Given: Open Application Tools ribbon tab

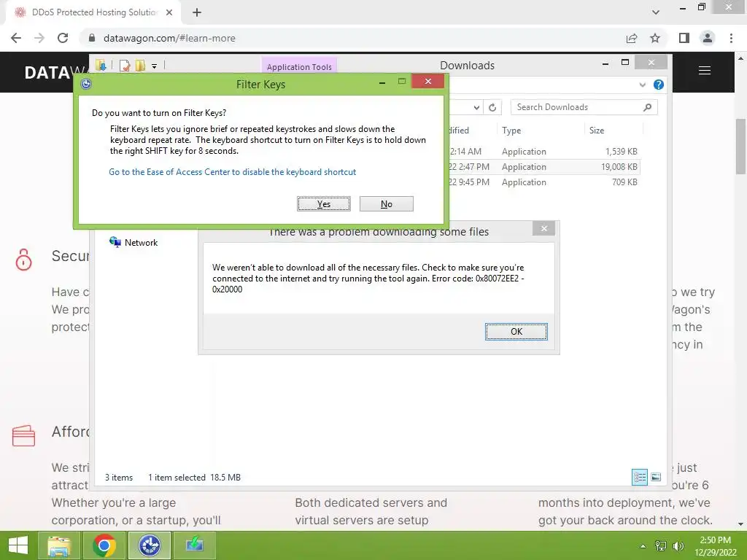Looking at the screenshot, I should pos(299,66).
